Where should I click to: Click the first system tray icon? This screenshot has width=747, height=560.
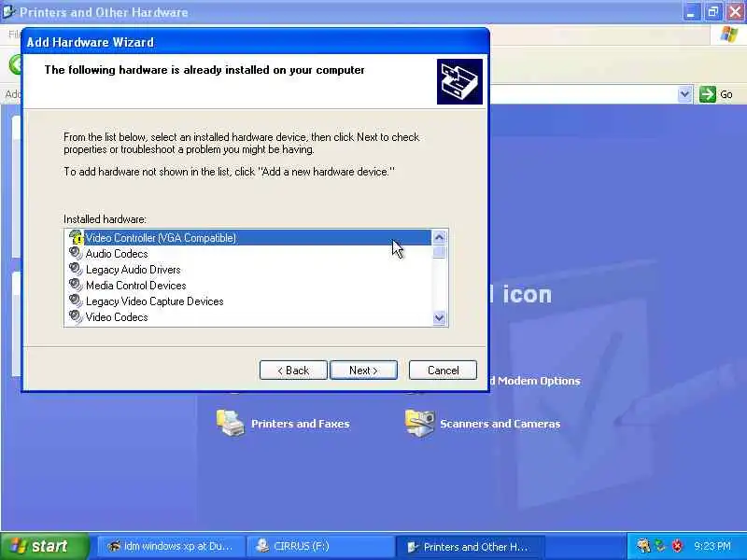pyautogui.click(x=643, y=546)
